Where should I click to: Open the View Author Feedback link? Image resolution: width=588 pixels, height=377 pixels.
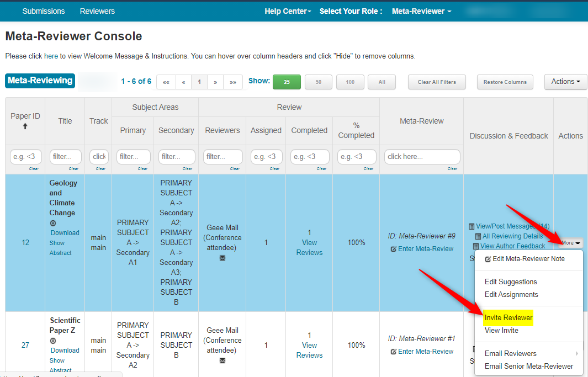[x=512, y=246]
